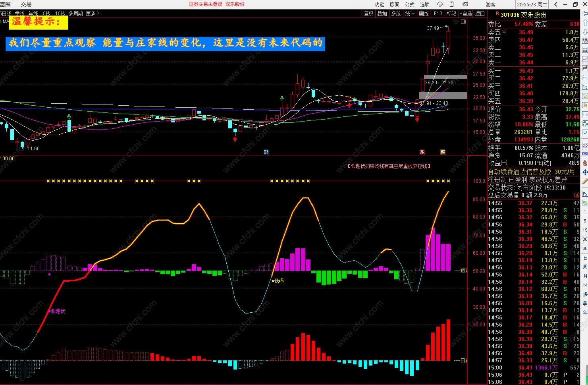Click the mobile phone icon in top bar

(451, 4)
